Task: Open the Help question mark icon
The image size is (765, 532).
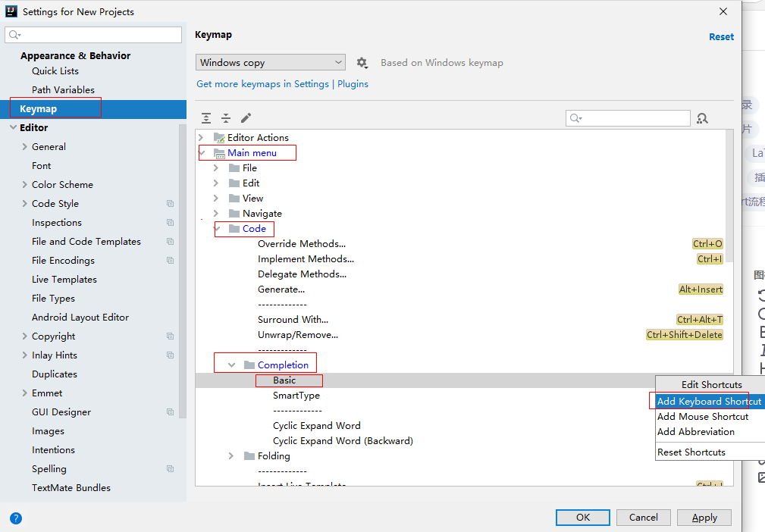Action: pyautogui.click(x=16, y=518)
